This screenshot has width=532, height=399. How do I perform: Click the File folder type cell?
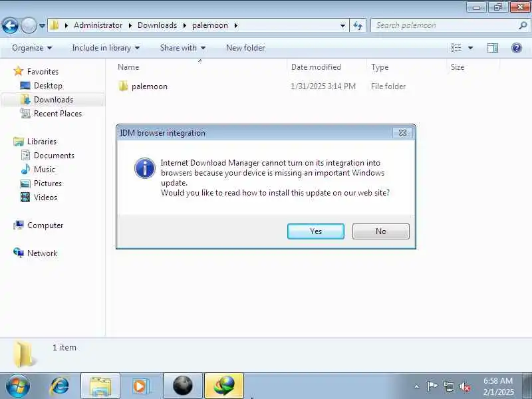388,86
